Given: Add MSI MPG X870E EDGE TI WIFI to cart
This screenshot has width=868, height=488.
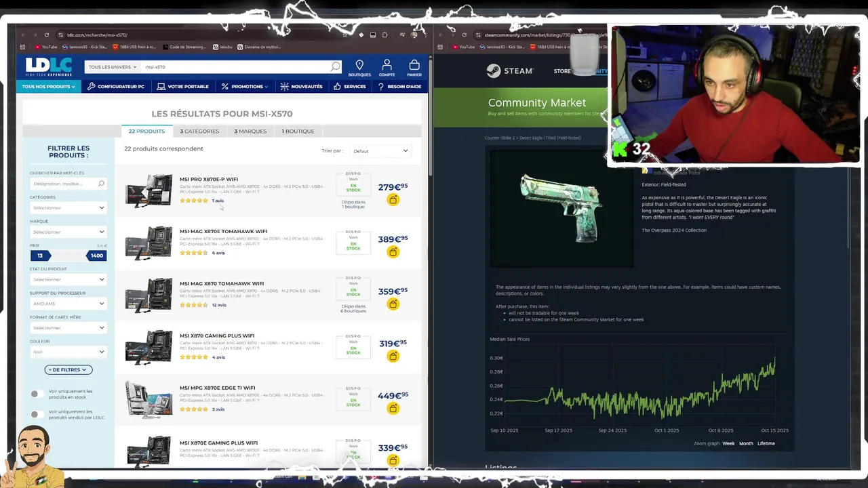Looking at the screenshot, I should [393, 409].
